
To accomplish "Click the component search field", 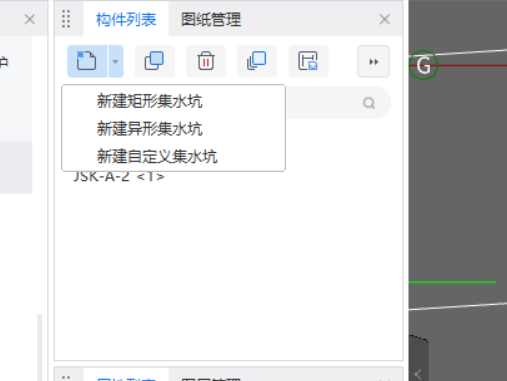I will click(x=338, y=103).
